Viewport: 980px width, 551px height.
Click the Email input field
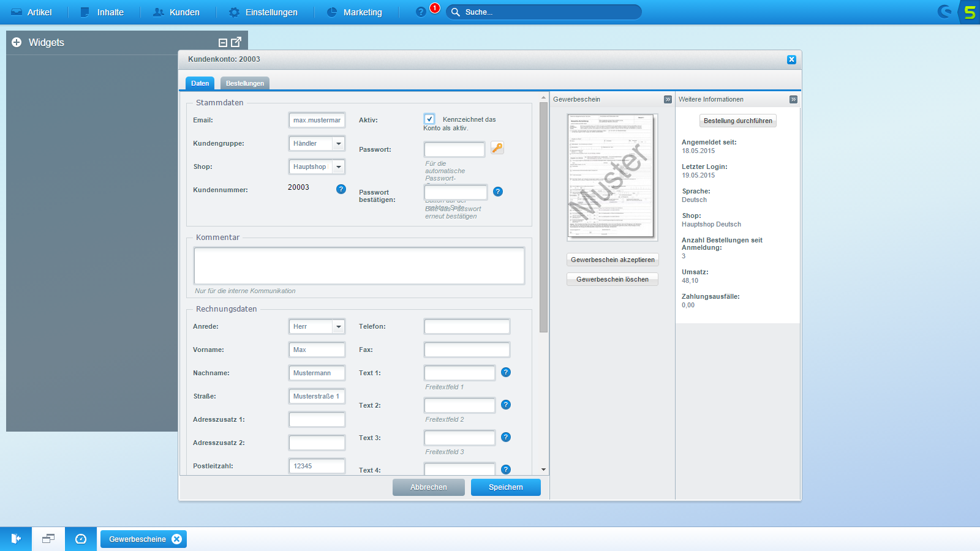pyautogui.click(x=317, y=120)
